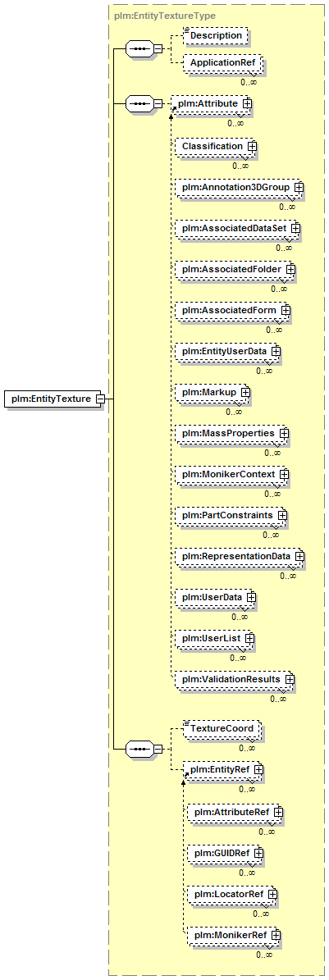The height and width of the screenshot is (980, 329).
Task: Click the first sequence compositor icon
Action: [139, 48]
